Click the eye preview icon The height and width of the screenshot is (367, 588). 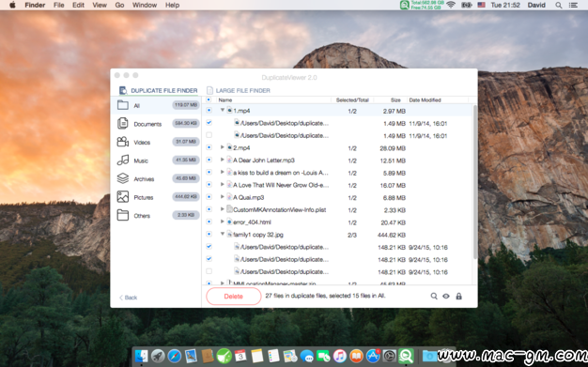tap(446, 297)
